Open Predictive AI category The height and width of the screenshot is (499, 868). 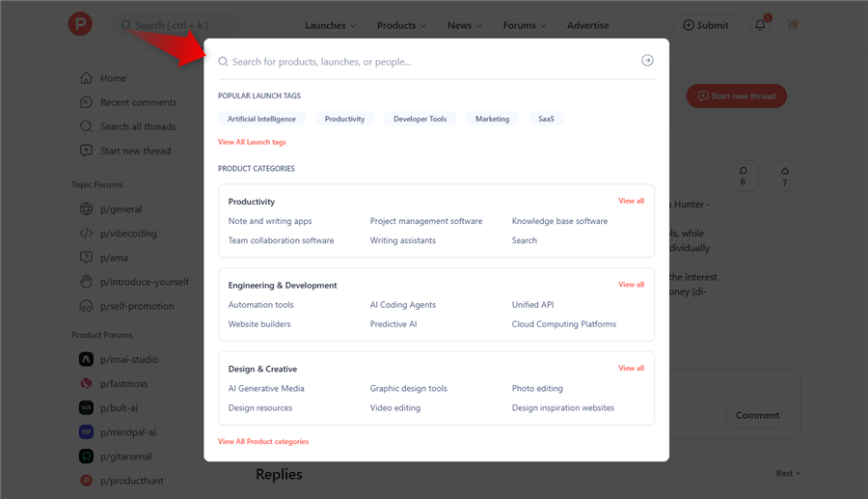393,324
